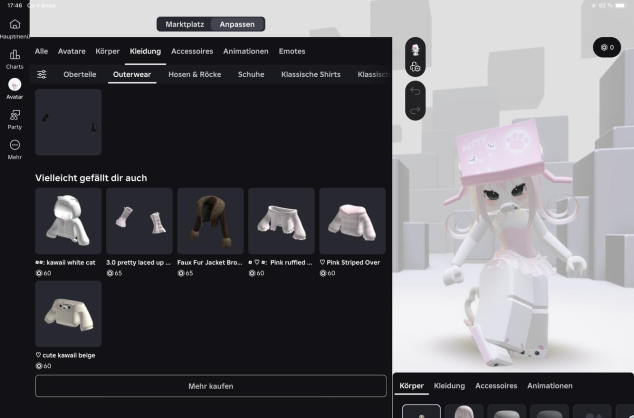The height and width of the screenshot is (418, 634).
Task: Switch to Anpassen mode
Action: click(x=237, y=24)
